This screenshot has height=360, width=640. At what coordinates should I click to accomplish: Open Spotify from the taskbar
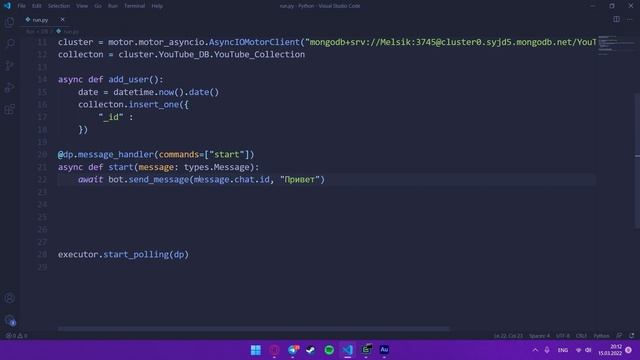coord(329,350)
